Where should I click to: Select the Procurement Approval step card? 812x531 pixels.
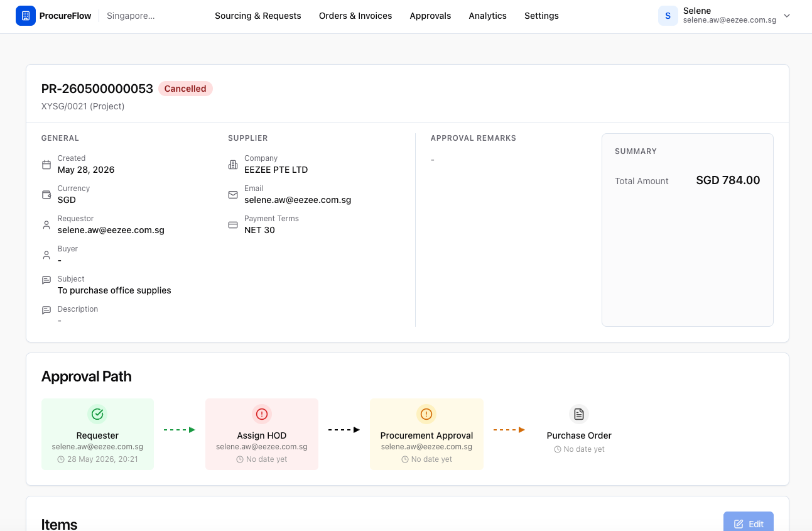[x=426, y=434]
